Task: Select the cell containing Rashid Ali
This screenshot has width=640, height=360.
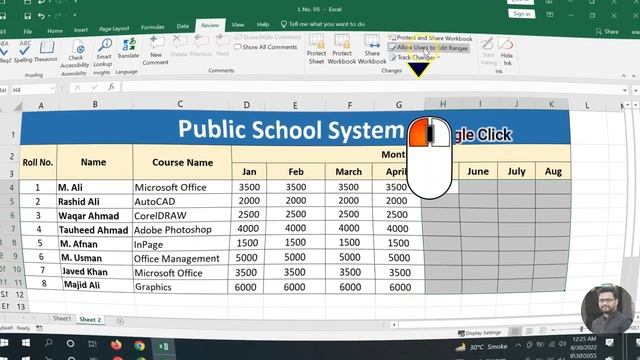Action: click(x=94, y=202)
